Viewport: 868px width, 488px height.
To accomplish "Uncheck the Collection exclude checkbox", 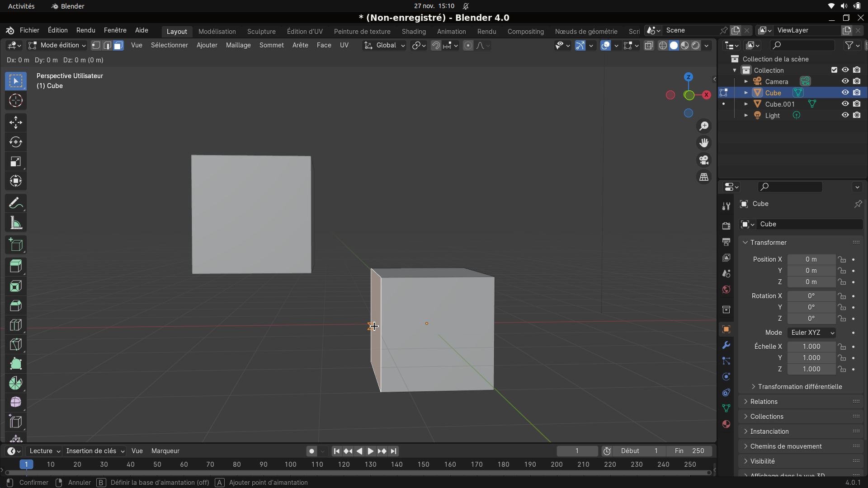I will (x=834, y=70).
